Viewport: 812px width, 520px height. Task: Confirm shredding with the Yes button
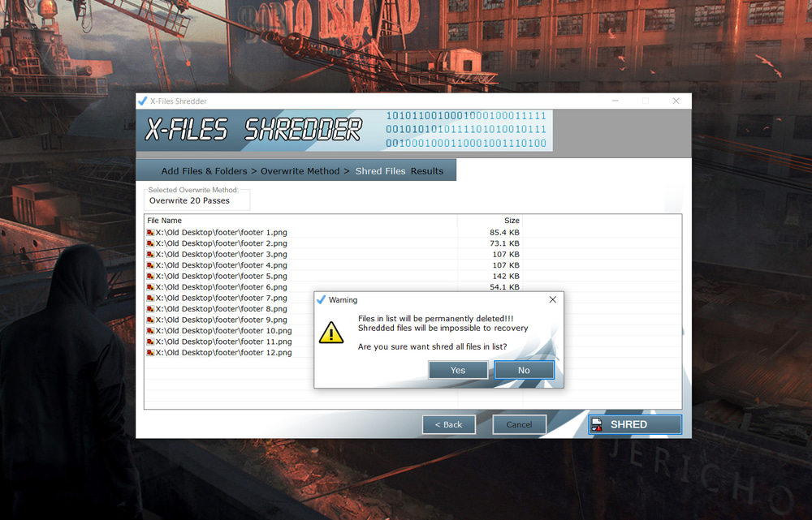pyautogui.click(x=458, y=370)
